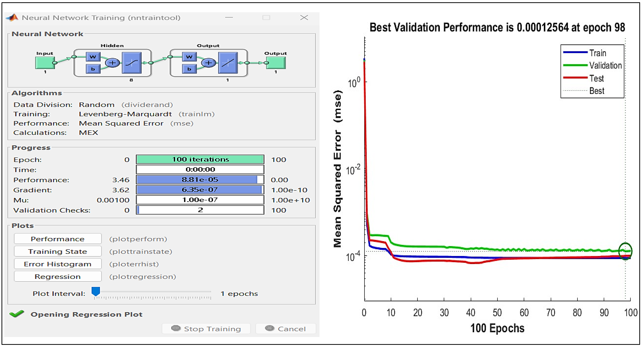Show the Error Histogram plot

tap(57, 264)
